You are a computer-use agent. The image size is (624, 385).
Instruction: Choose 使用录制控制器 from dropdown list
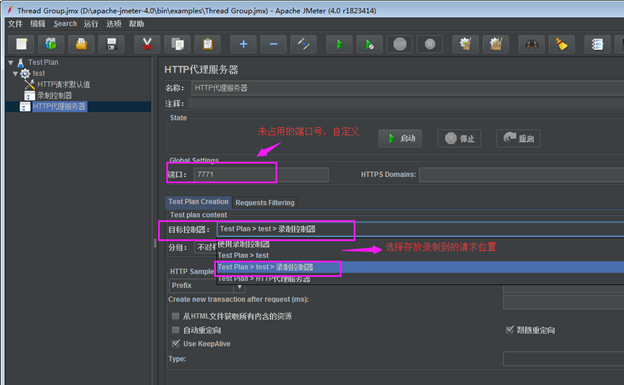[420, 244]
